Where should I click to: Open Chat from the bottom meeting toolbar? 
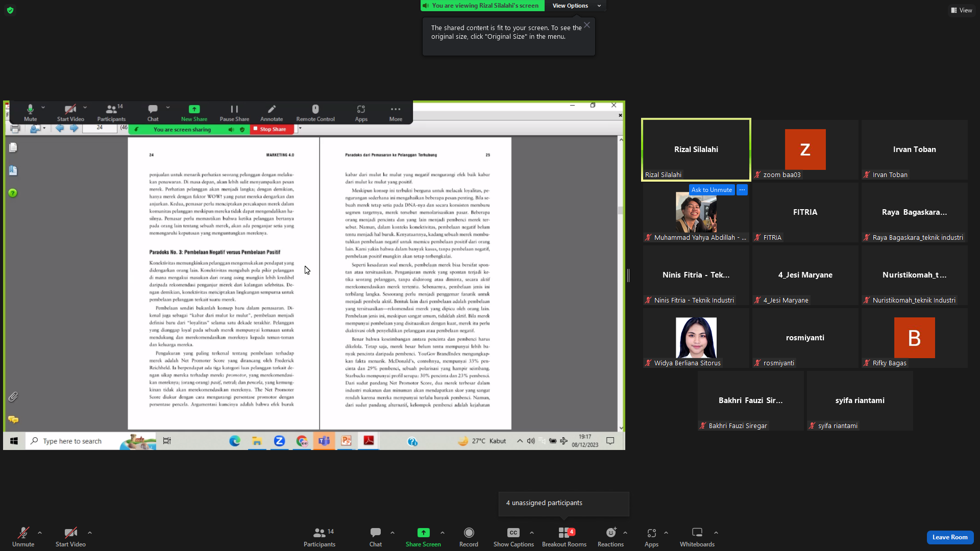376,537
